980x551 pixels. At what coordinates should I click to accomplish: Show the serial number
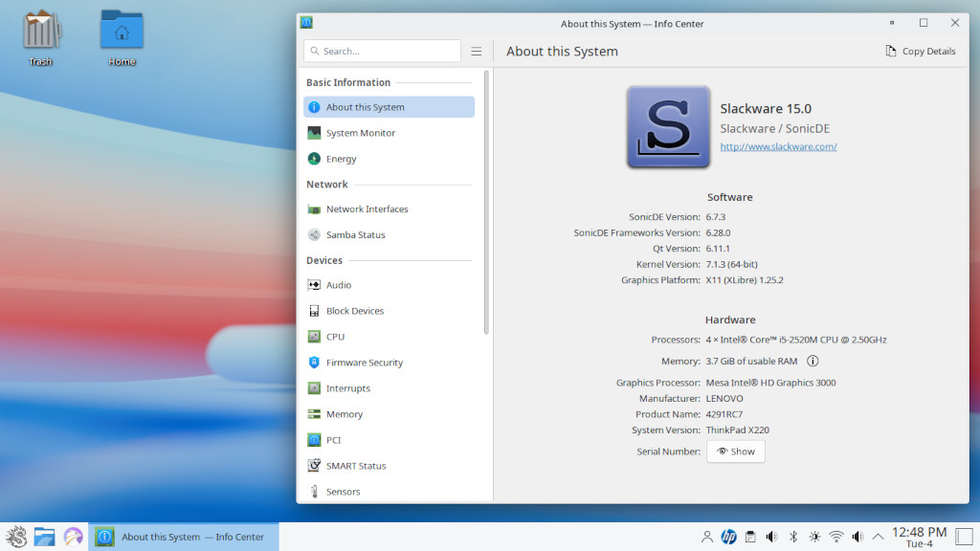(x=736, y=452)
